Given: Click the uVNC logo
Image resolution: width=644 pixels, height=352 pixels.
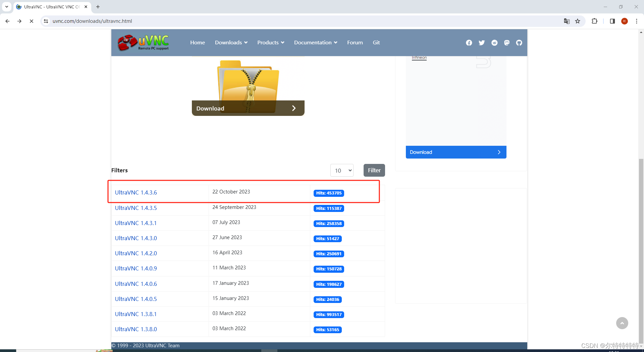Looking at the screenshot, I should tap(143, 42).
